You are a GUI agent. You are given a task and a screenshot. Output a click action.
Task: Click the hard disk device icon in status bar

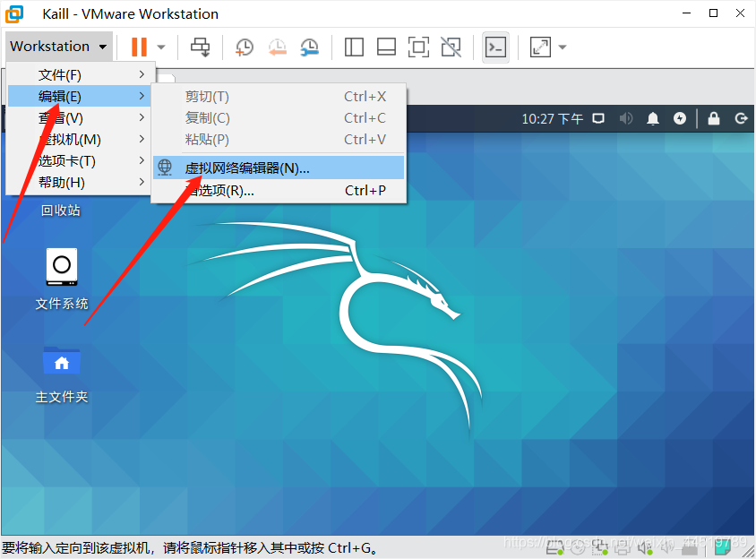point(555,547)
